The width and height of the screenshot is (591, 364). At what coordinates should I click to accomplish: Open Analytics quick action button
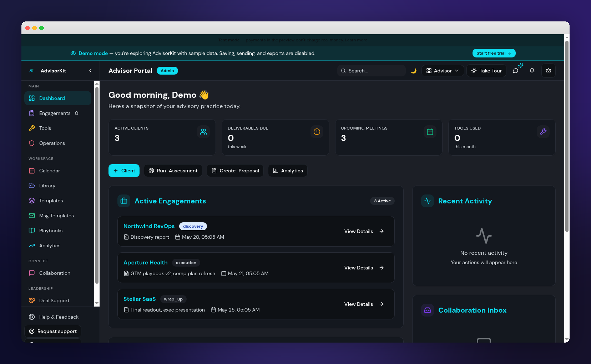coord(288,171)
